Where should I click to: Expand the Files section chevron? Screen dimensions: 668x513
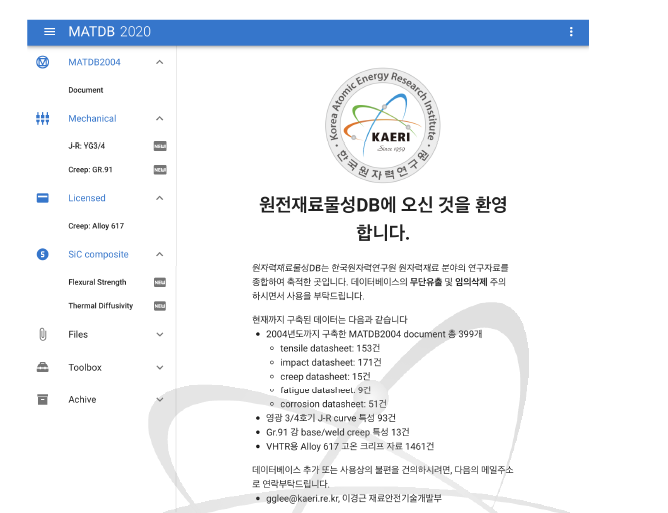coord(160,334)
